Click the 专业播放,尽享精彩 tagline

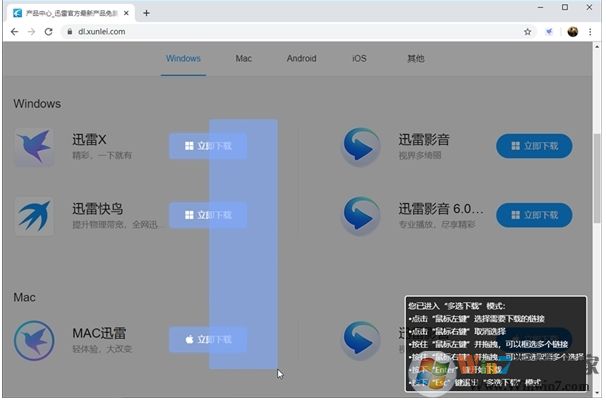[x=437, y=225]
